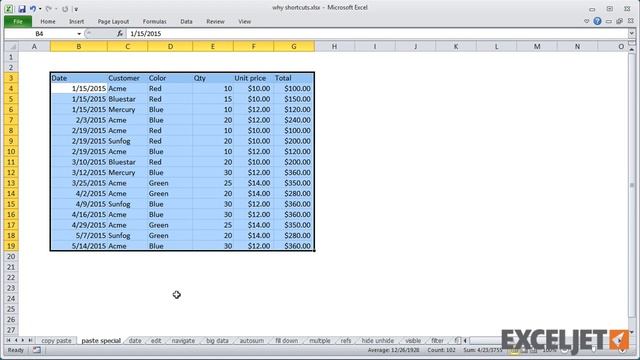Click Average: 12/26/1928 in status bar
The image size is (640, 360).
click(x=393, y=350)
